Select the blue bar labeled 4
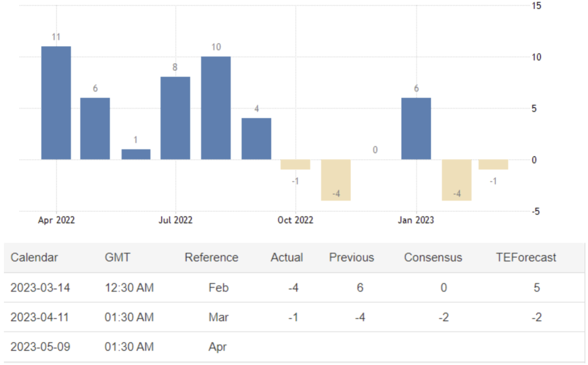Image resolution: width=588 pixels, height=365 pixels. [256, 139]
